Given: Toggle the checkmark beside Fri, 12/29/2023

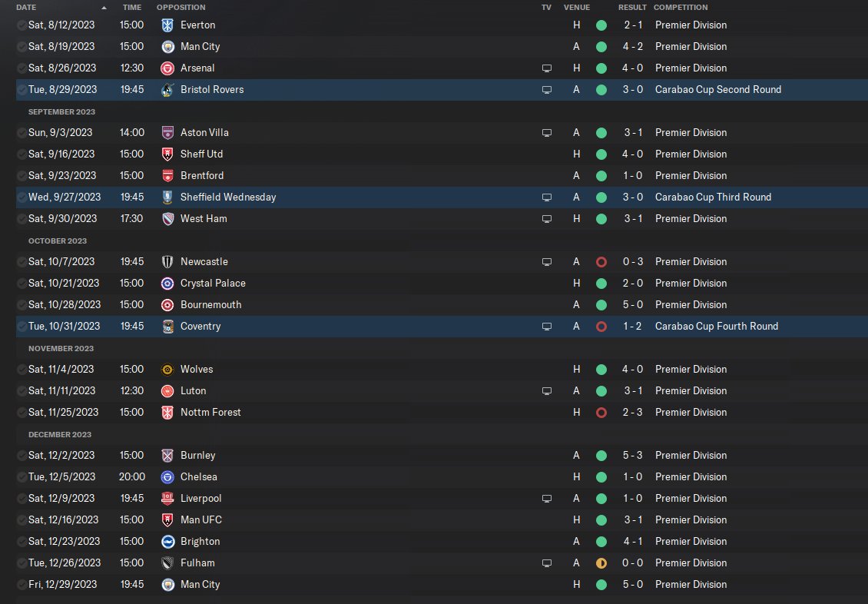Looking at the screenshot, I should pyautogui.click(x=22, y=584).
